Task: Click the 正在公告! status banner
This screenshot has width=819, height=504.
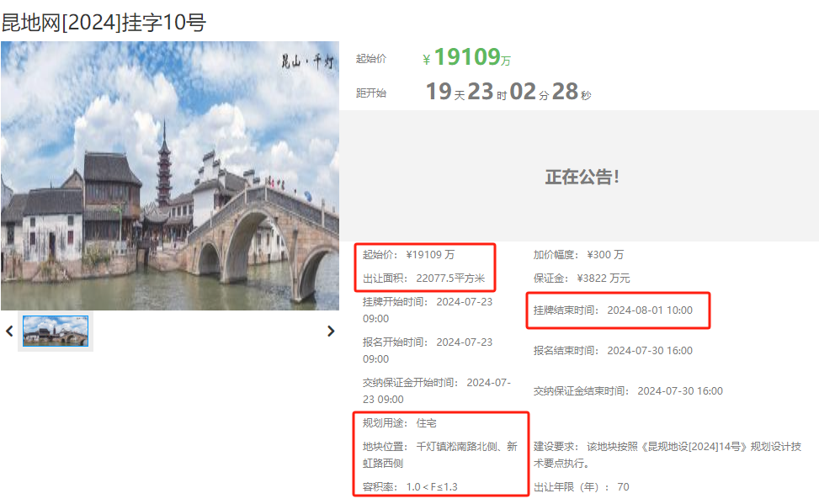Action: click(582, 177)
